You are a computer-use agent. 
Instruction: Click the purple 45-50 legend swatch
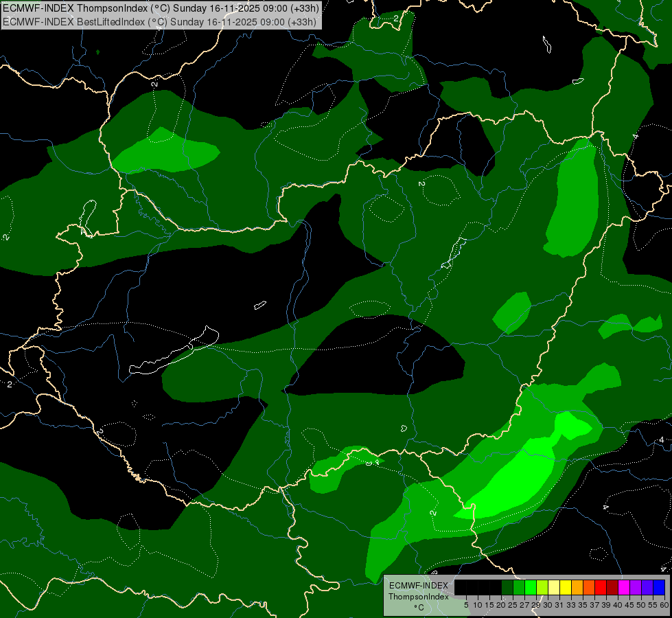[636, 587]
